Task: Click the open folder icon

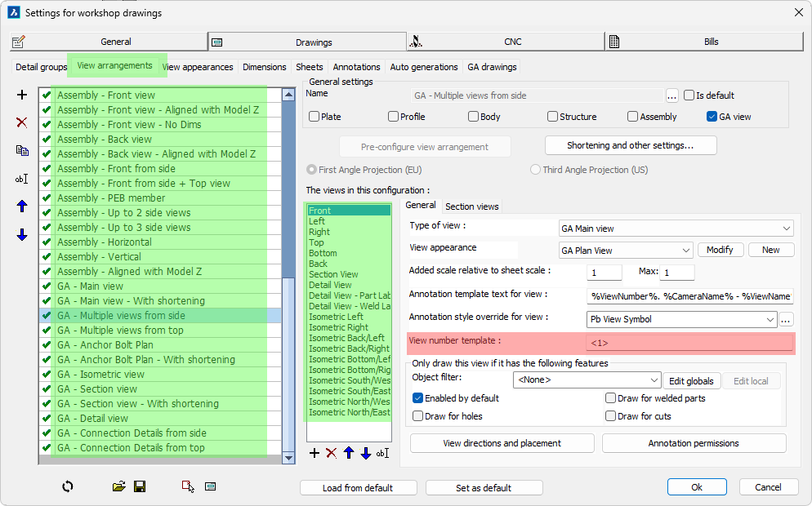Action: 119,486
